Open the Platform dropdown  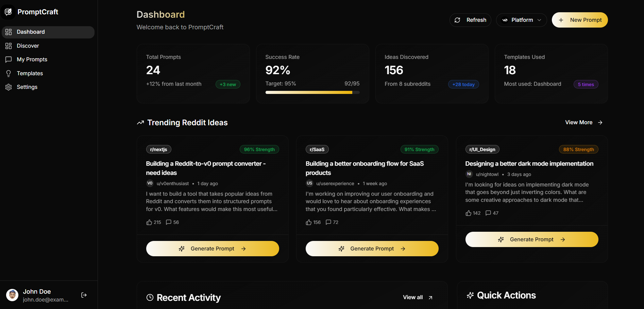(521, 20)
